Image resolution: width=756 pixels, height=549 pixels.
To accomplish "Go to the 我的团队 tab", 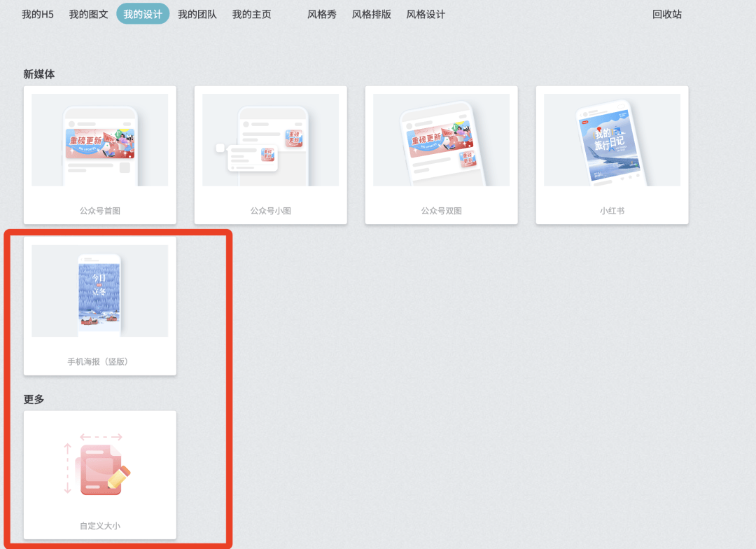I will 197,14.
